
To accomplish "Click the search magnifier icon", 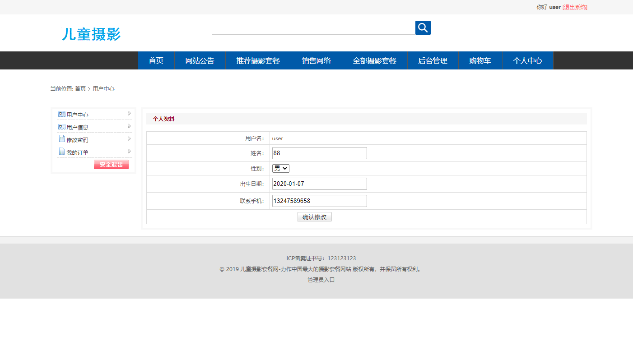I will pos(423,28).
